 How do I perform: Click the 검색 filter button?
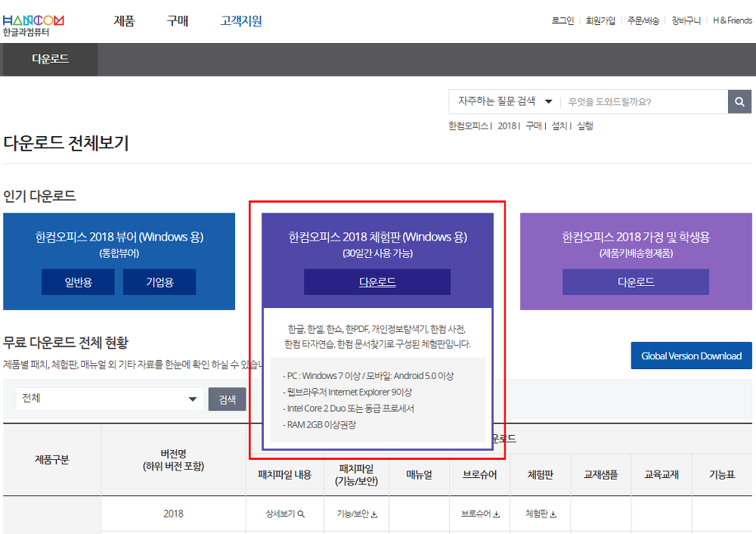(x=227, y=399)
